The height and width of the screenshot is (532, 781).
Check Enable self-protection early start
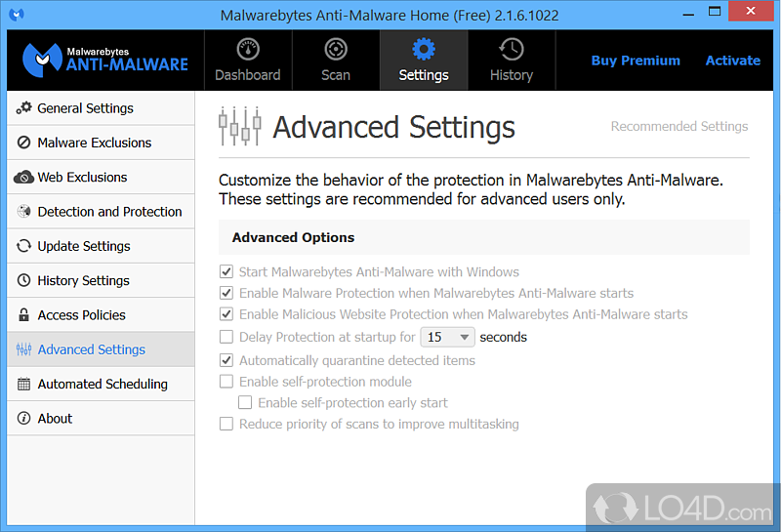(x=245, y=402)
